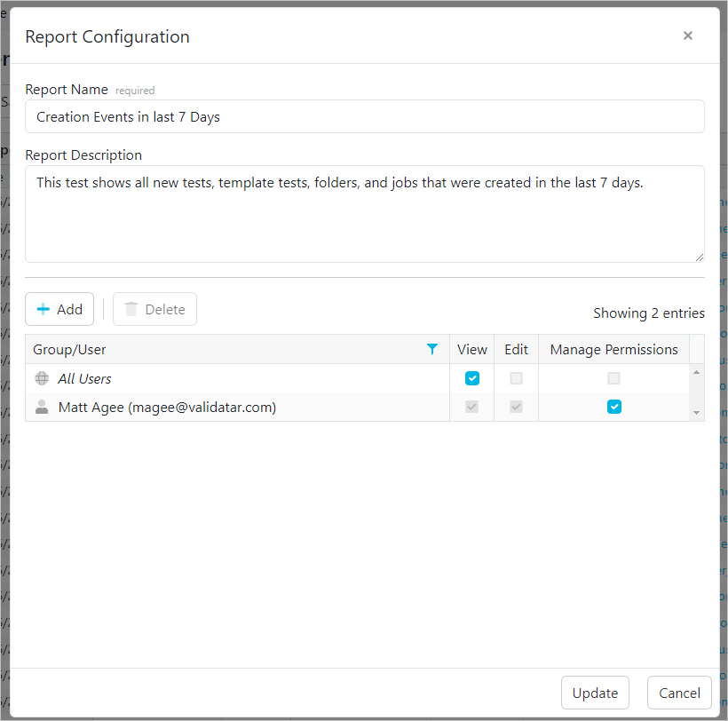Screen dimensions: 728x721
Task: Click the Delete button
Action: point(154,309)
